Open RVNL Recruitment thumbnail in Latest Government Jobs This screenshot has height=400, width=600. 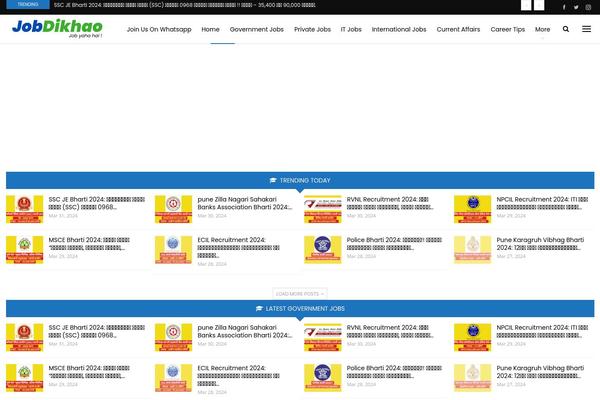[x=323, y=337]
